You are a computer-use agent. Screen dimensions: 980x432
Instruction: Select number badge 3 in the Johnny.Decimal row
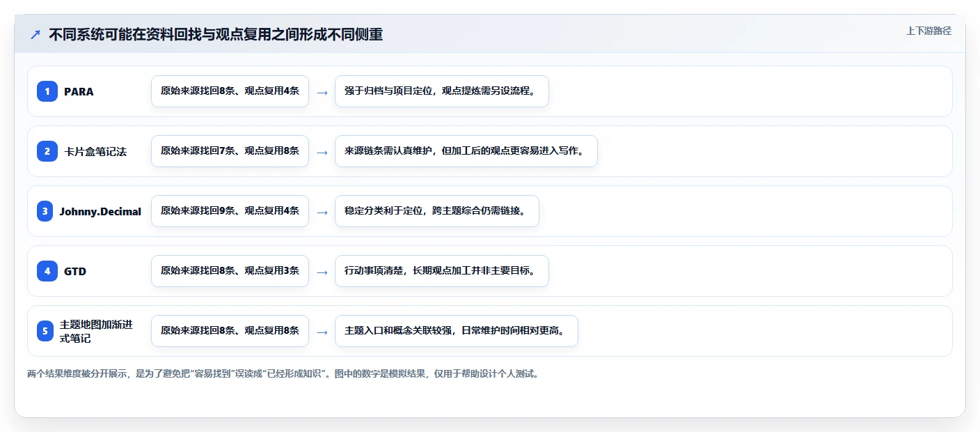pos(45,211)
